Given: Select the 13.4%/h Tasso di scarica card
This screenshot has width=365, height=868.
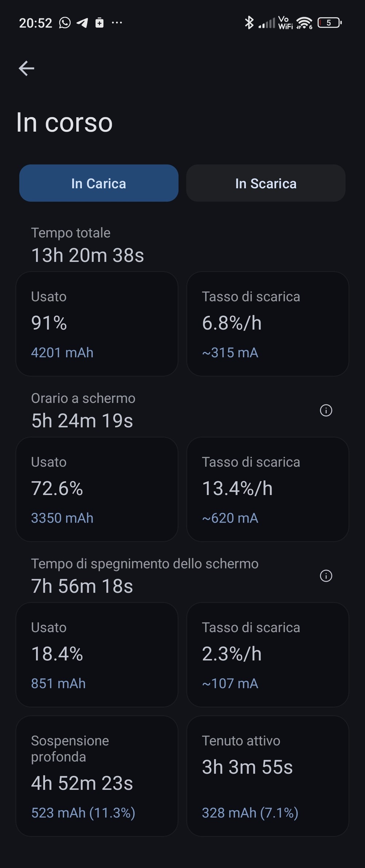Looking at the screenshot, I should coord(268,489).
